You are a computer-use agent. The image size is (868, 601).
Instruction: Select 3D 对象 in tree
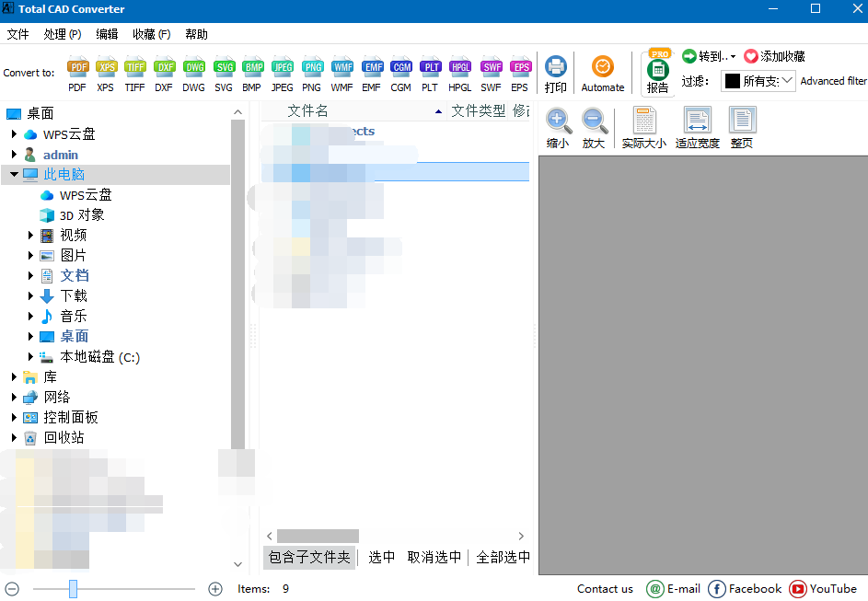pyautogui.click(x=82, y=215)
